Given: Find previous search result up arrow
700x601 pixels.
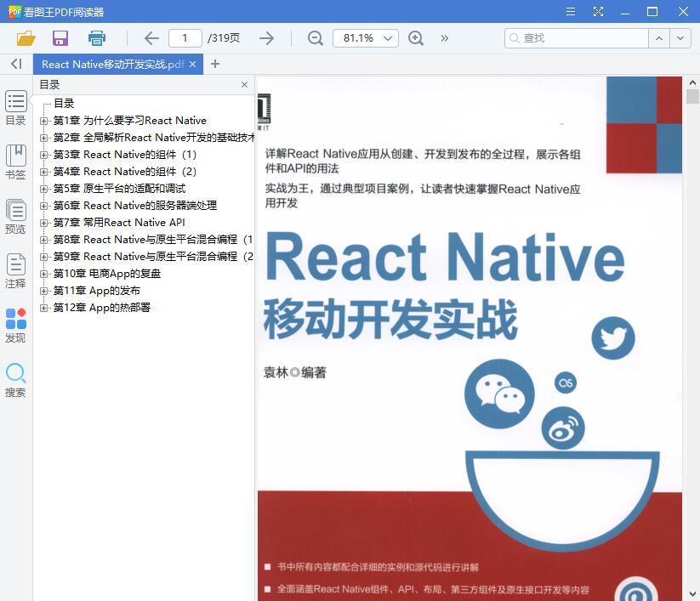Looking at the screenshot, I should coord(659,38).
